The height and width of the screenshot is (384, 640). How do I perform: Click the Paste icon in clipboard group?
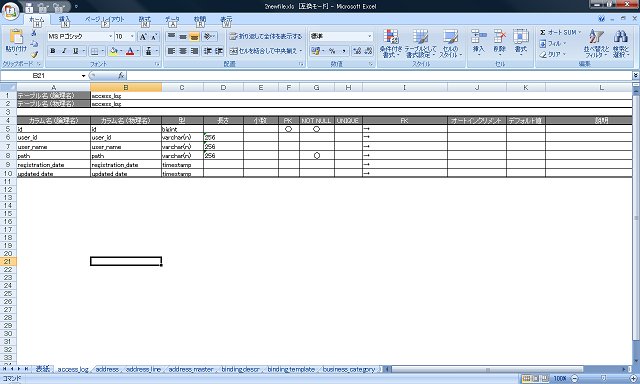[16, 37]
